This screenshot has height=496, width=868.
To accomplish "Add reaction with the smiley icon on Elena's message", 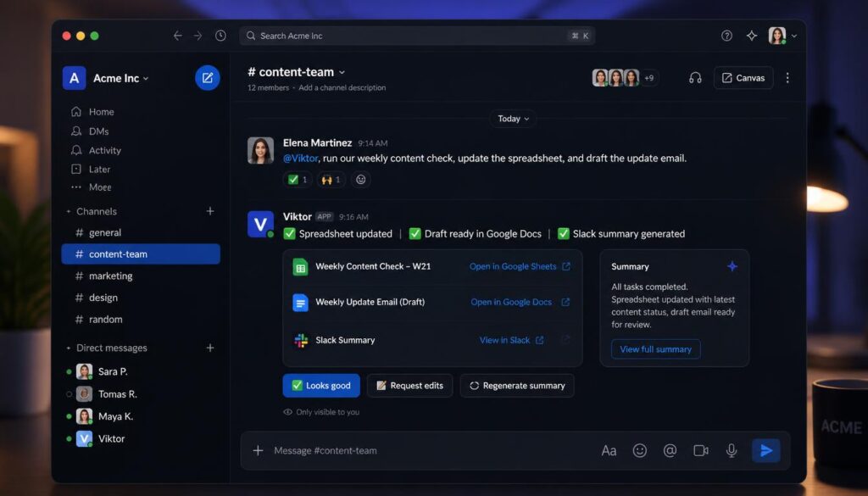I will pyautogui.click(x=361, y=180).
